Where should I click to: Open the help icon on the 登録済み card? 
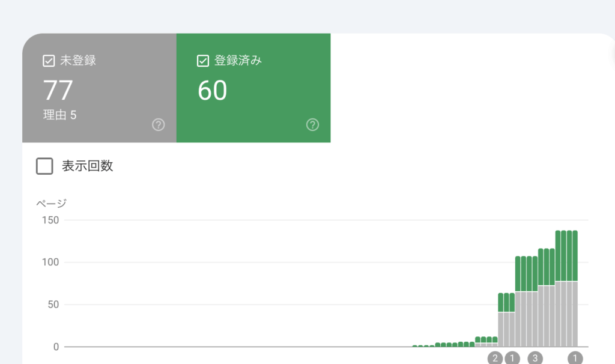coord(312,125)
